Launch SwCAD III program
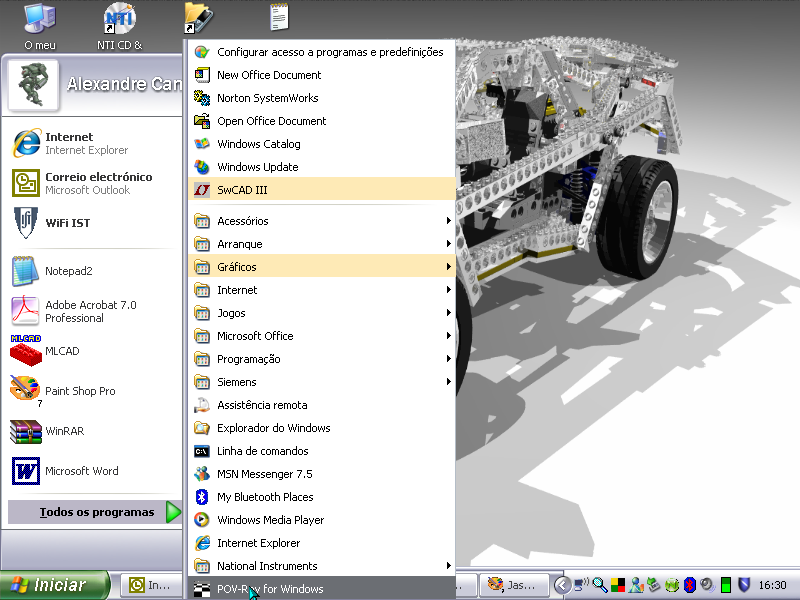 coord(321,190)
